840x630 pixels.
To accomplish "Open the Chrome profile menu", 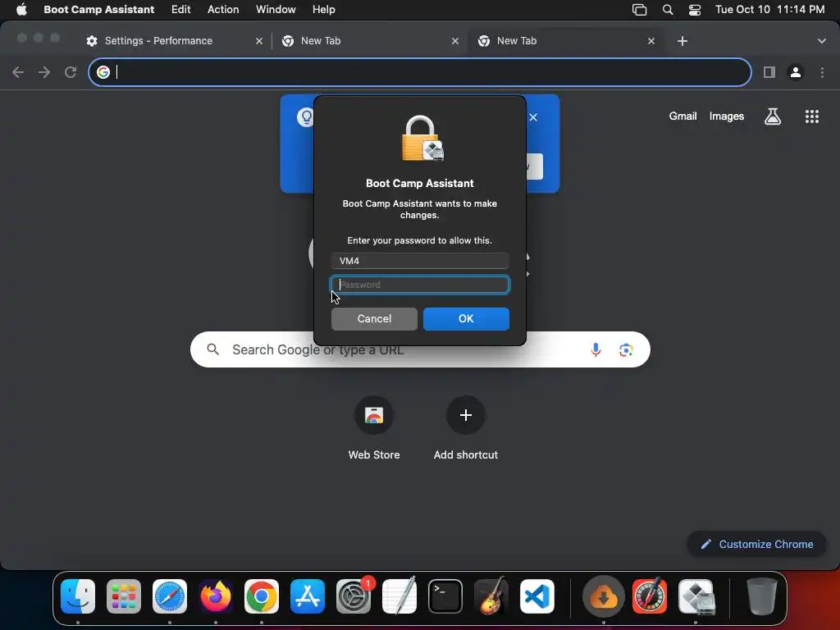I will (796, 72).
